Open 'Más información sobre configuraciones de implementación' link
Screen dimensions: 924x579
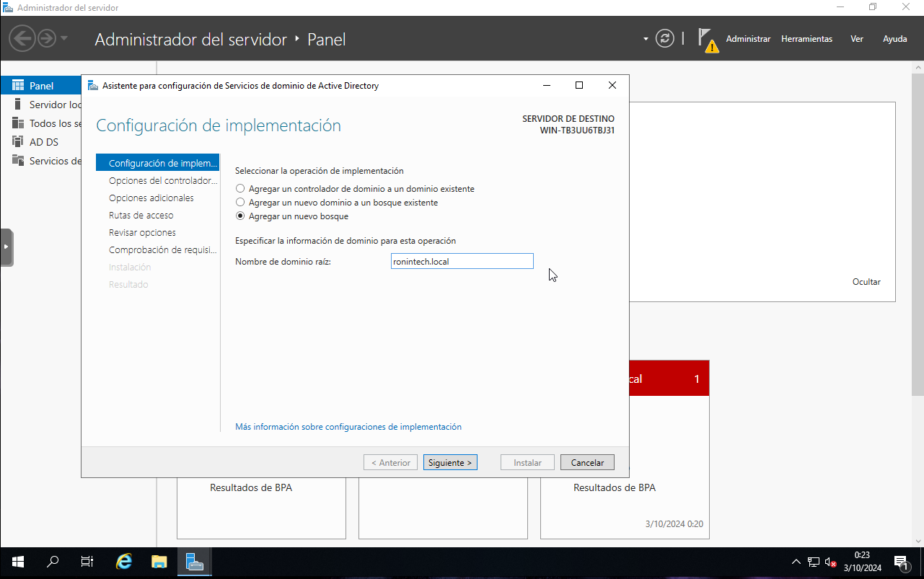[348, 427]
